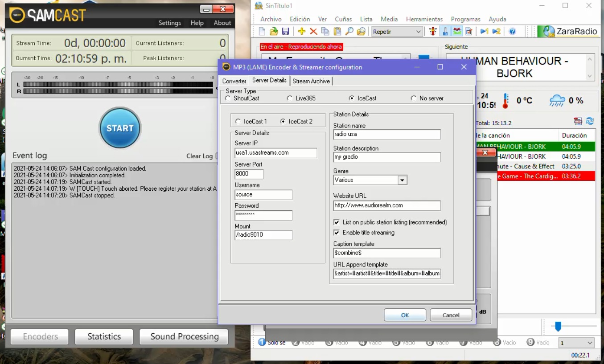Click the thermometer temperature icon in ZaraRadio

click(x=505, y=101)
